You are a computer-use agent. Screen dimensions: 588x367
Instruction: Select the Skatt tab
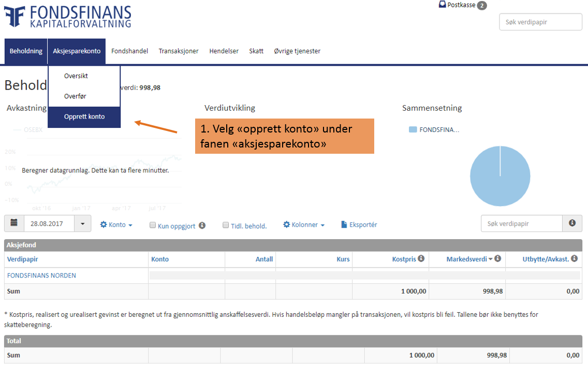256,51
